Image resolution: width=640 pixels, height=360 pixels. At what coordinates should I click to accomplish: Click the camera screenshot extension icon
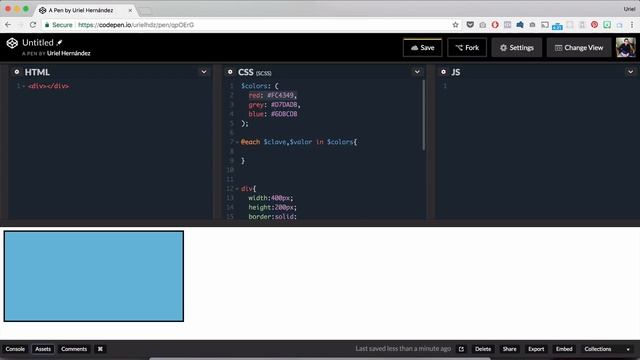[482, 25]
